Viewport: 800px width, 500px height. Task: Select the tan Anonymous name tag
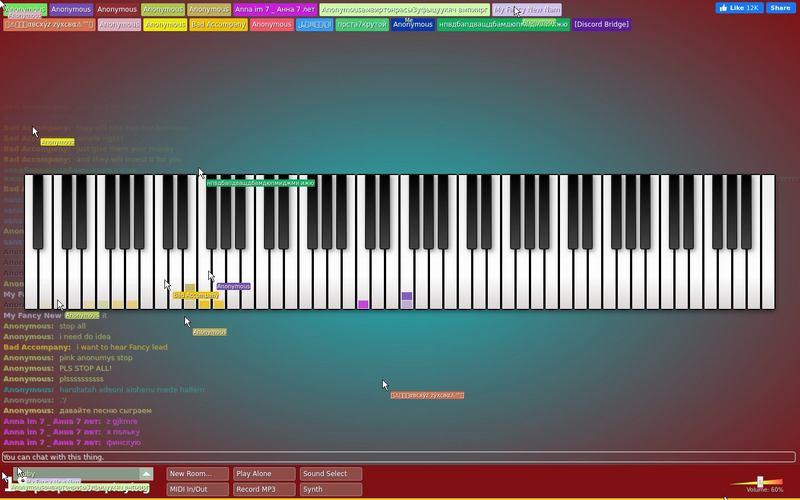click(209, 10)
